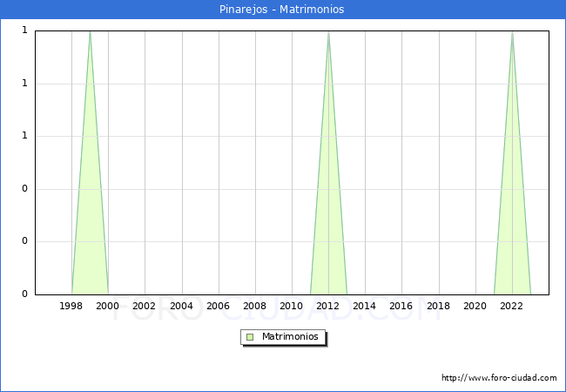This screenshot has height=392, width=566.
Task: Click the 2022 x-axis label
Action: tap(511, 306)
